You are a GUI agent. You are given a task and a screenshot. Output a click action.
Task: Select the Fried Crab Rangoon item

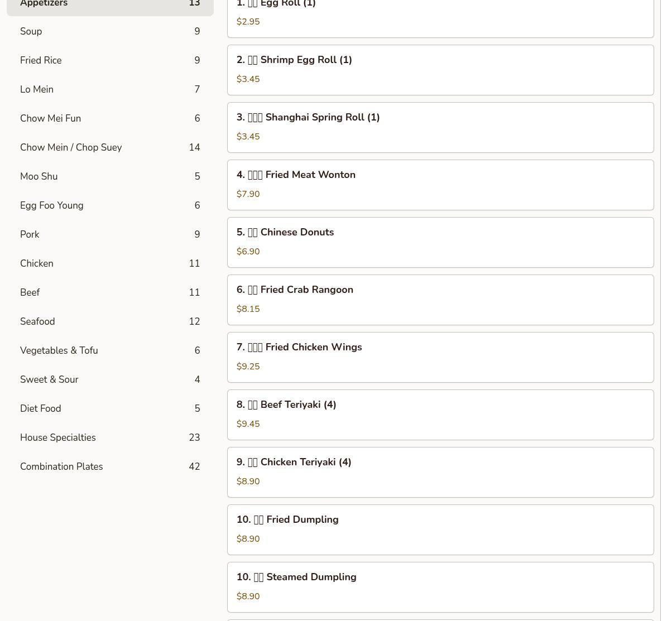(440, 300)
